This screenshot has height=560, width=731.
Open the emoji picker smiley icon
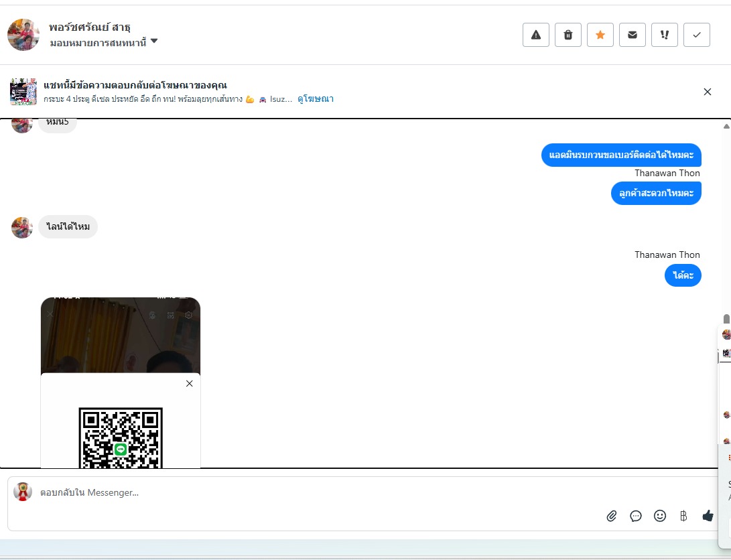tap(660, 516)
